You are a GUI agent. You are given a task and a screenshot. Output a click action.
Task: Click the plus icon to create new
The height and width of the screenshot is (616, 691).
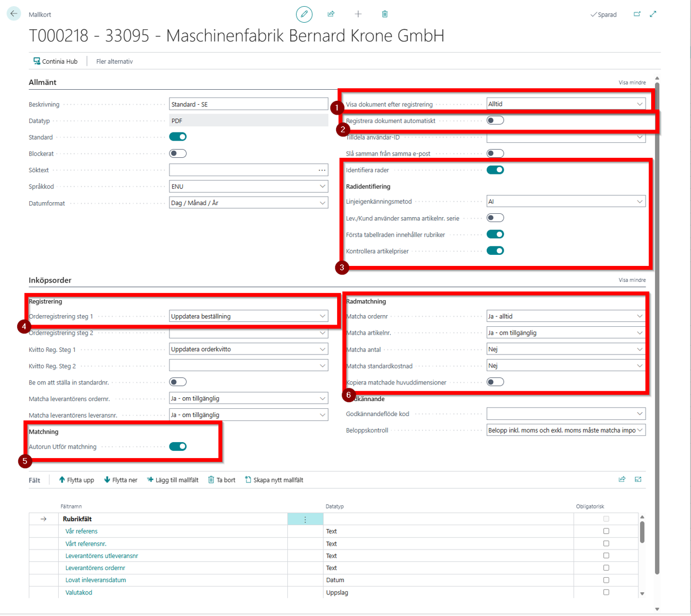(358, 14)
